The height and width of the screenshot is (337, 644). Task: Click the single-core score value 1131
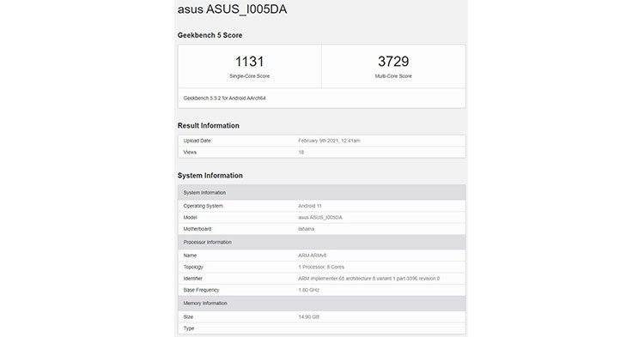click(249, 62)
